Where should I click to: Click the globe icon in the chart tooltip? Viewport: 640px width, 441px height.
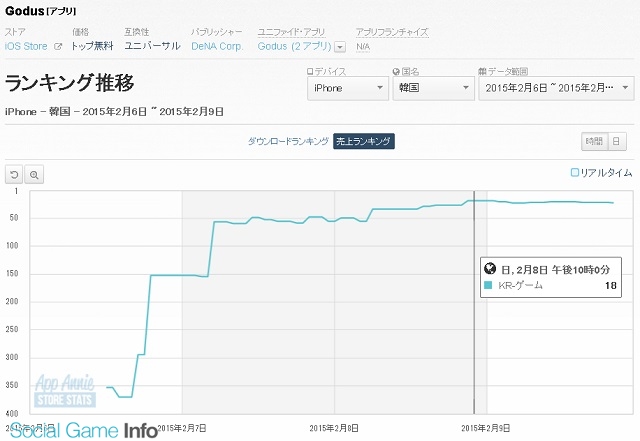point(490,269)
